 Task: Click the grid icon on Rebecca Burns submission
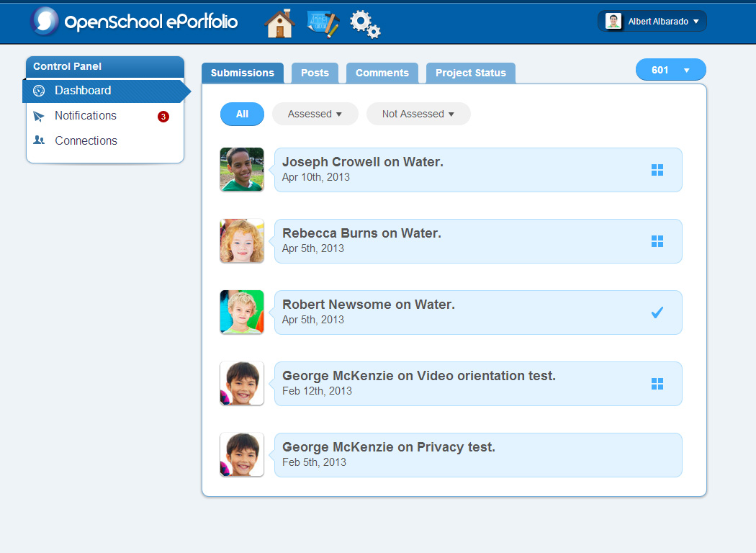(x=657, y=241)
